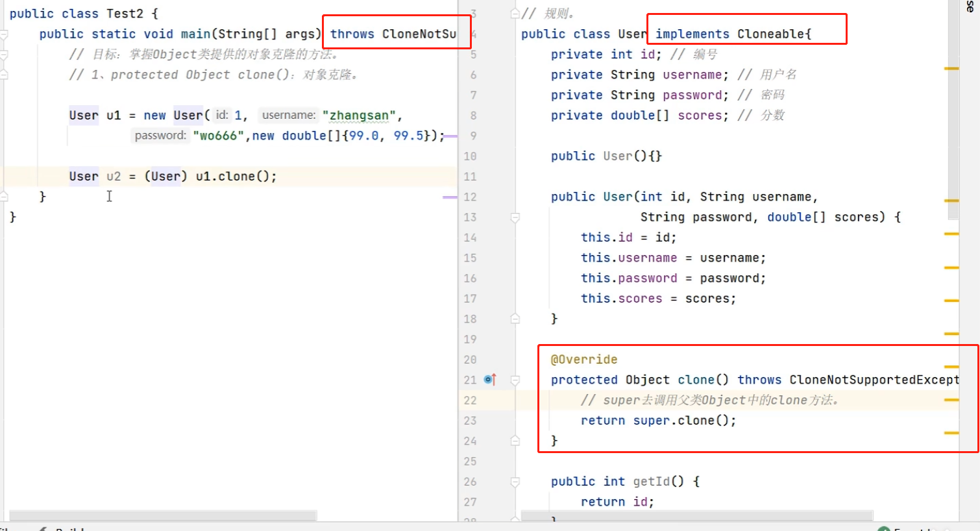Click the right pane horizontal scrollbar
Viewport: 980px width, 531px height.
(697, 515)
